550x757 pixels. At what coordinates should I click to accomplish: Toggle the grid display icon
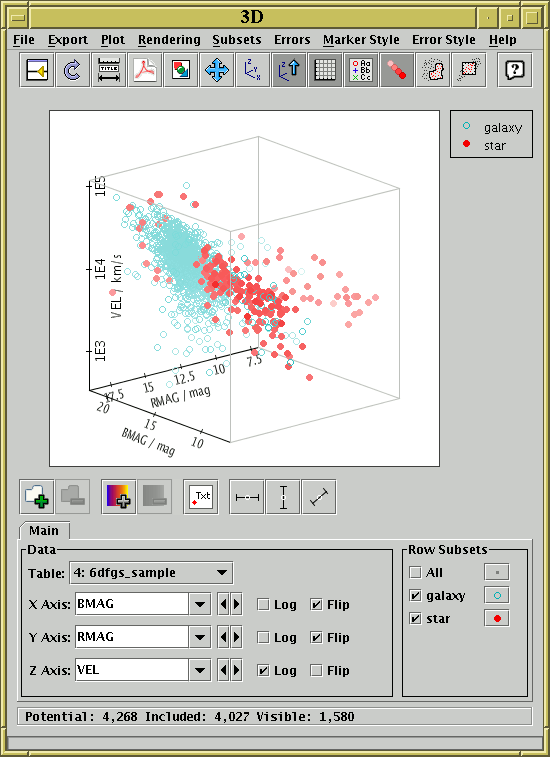click(x=324, y=70)
